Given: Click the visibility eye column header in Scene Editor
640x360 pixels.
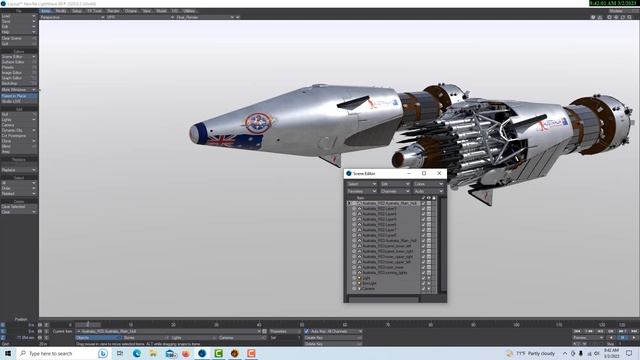Looking at the screenshot, I should 429,198.
